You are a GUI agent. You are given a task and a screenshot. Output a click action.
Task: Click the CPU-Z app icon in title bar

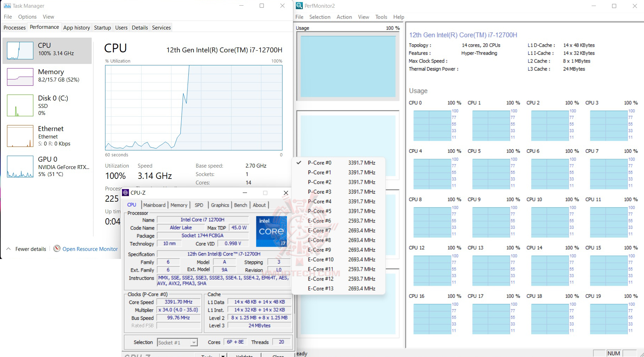point(125,193)
